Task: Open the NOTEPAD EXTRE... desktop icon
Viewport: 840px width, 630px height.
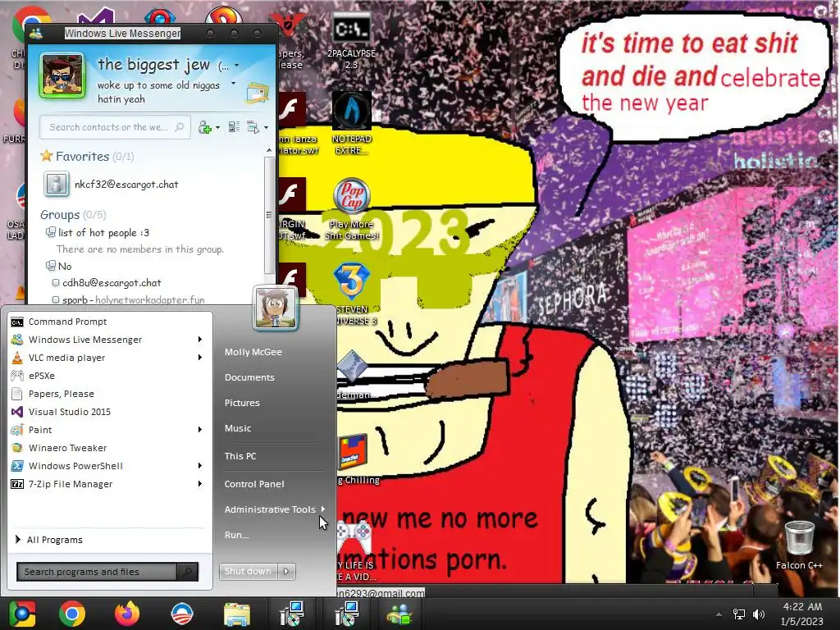Action: pos(351,123)
